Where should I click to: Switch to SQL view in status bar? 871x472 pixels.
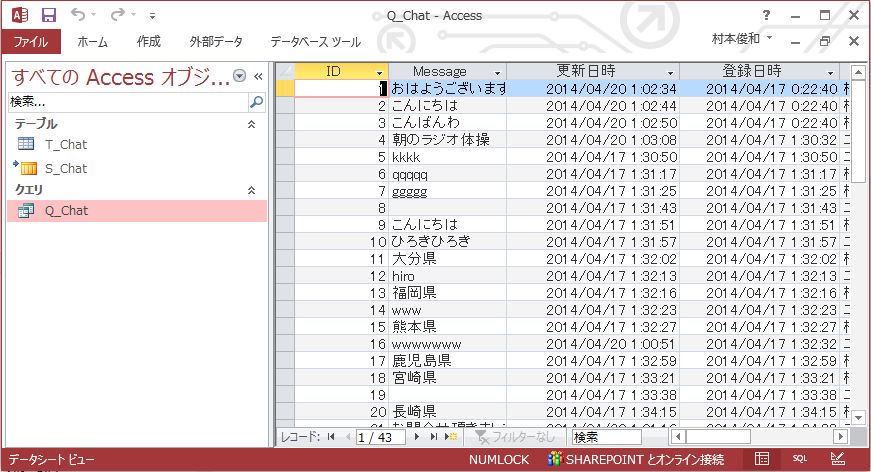click(x=800, y=459)
